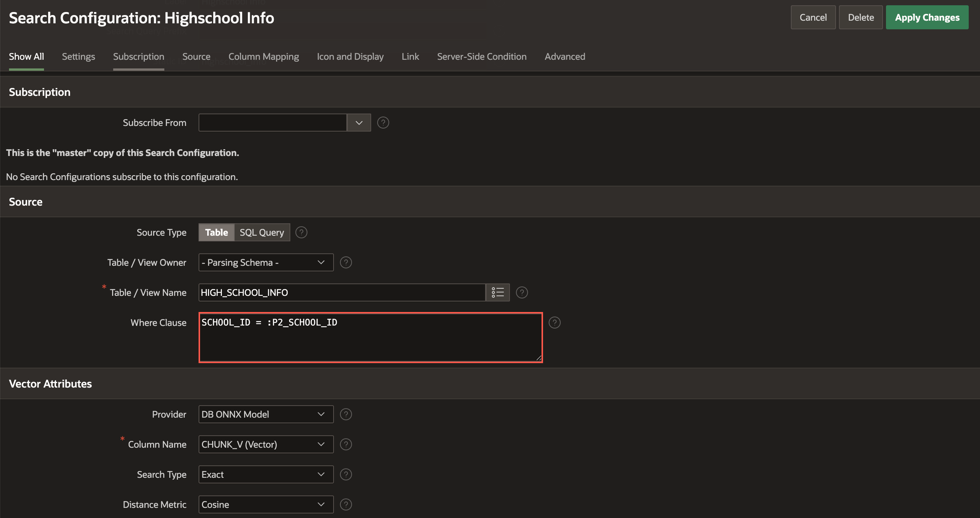This screenshot has height=518, width=980.
Task: Click the Cancel button
Action: 813,17
